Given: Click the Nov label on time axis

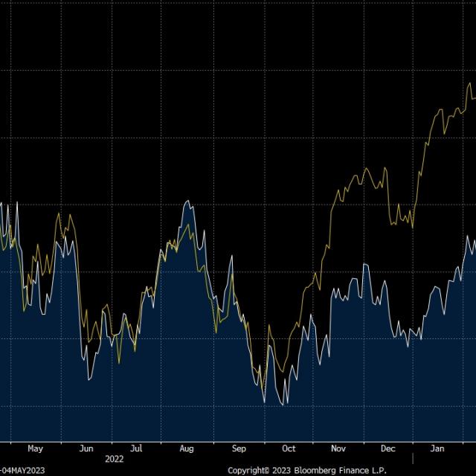Looking at the screenshot, I should pos(338,448).
